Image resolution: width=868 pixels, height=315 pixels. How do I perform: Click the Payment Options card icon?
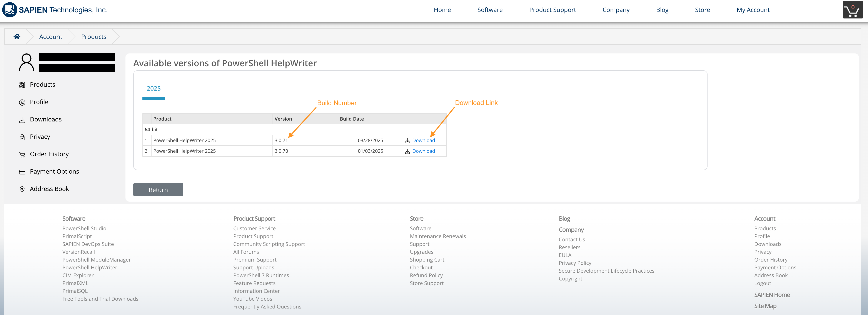click(x=22, y=172)
